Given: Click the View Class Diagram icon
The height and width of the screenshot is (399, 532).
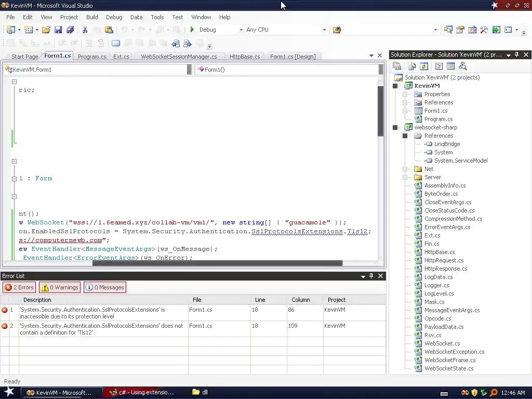Looking at the screenshot, I should pyautogui.click(x=462, y=66).
